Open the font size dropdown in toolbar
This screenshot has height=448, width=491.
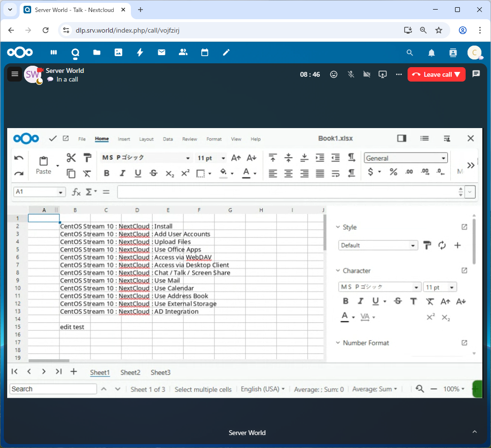(223, 158)
